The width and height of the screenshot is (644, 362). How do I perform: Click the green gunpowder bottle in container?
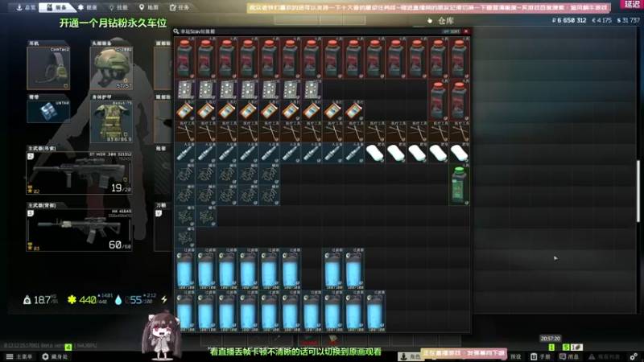459,185
